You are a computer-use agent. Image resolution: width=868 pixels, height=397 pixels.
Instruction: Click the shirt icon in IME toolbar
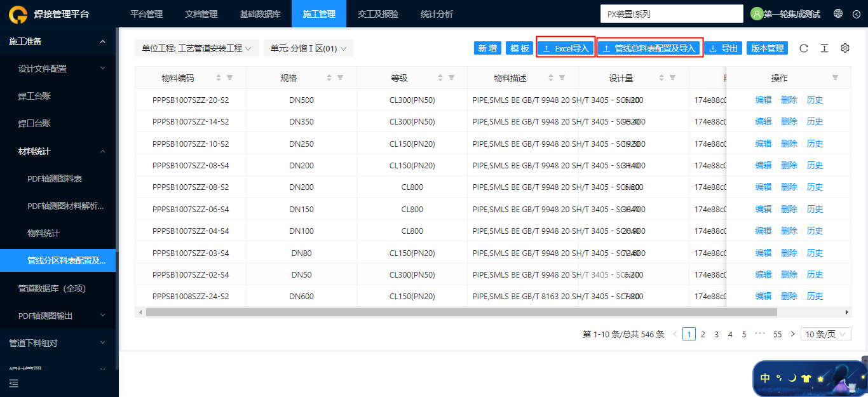tap(806, 379)
